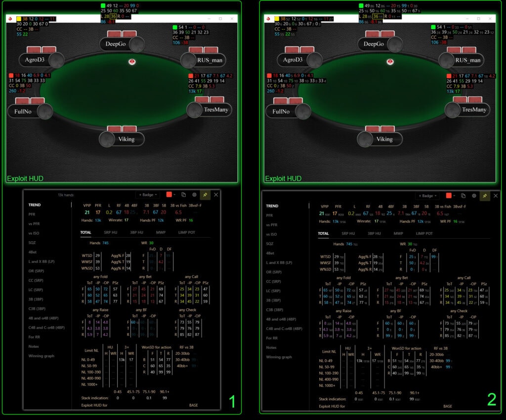506x420 pixels.
Task: Open SQZ section in popup 1 sidebar
Action: pos(32,243)
